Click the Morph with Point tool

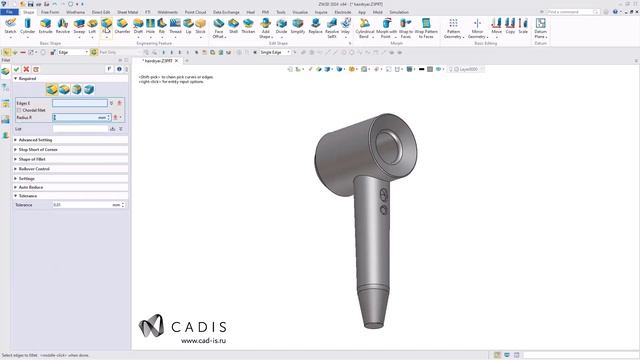click(x=386, y=29)
